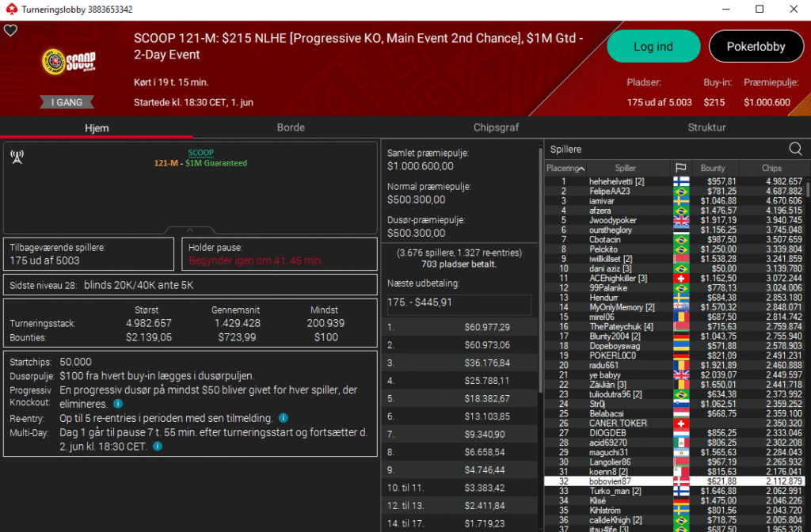Select player row ThePateychuk [4]
This screenshot has width=811, height=532.
coord(674,327)
